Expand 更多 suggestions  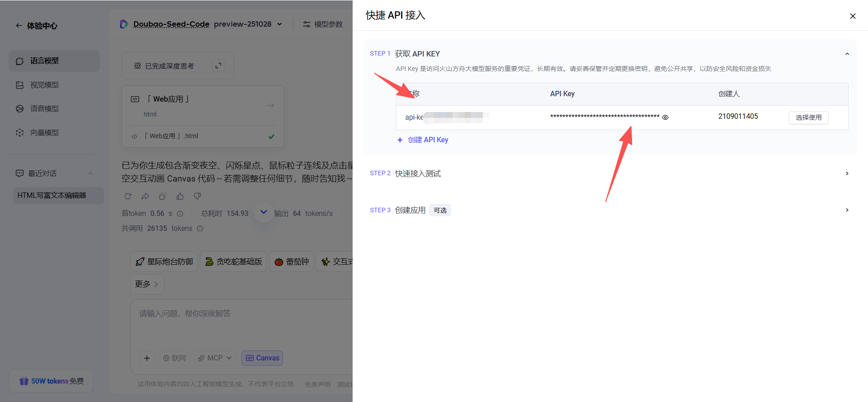coord(147,284)
